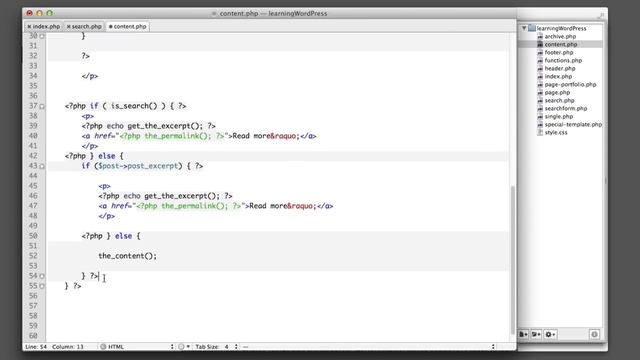Switch to the search.php tab
Image resolution: width=640 pixels, height=360 pixels.
[x=84, y=27]
